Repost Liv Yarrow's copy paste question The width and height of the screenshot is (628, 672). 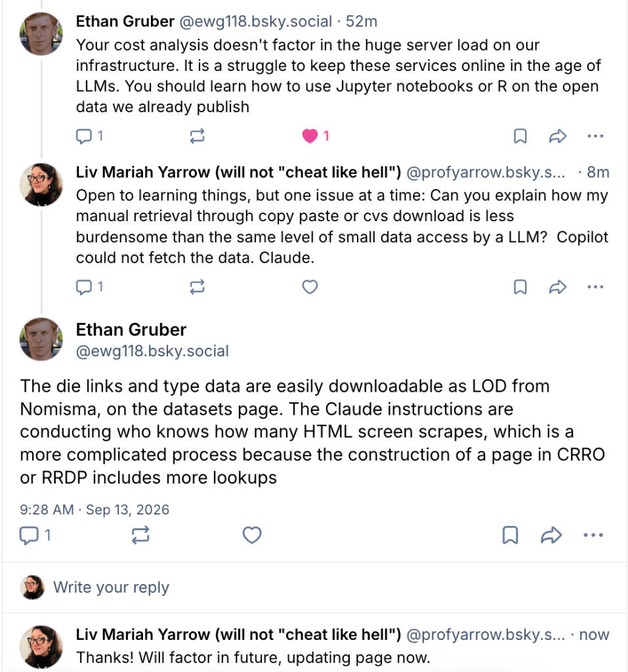(x=197, y=287)
